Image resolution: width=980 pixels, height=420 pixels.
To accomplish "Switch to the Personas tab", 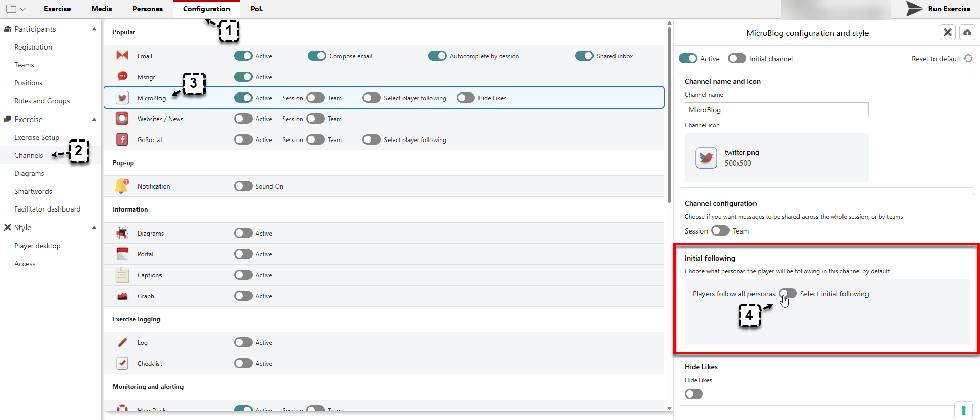I will (x=147, y=9).
